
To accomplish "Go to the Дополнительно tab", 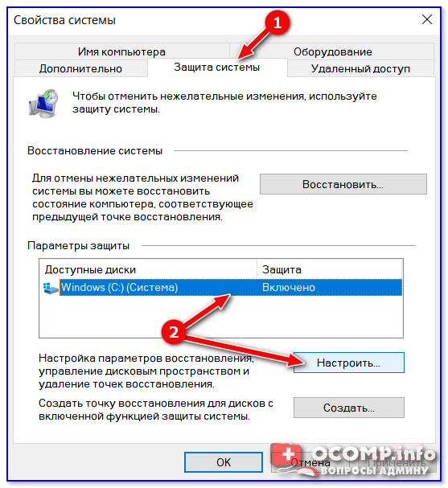I will tap(80, 68).
